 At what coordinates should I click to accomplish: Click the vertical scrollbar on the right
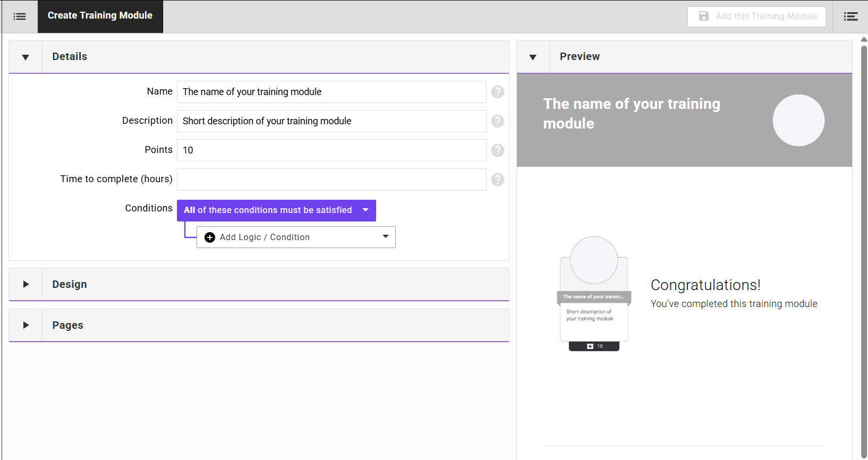[x=864, y=252]
